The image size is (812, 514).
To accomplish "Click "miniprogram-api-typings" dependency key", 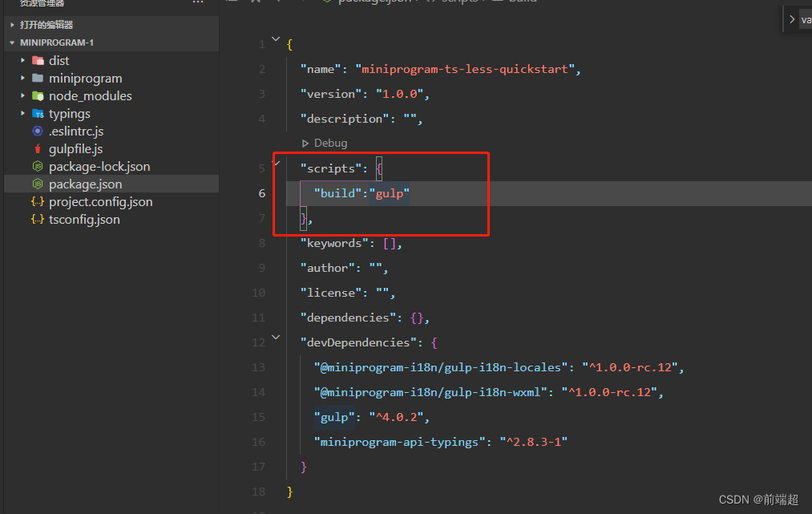I will tap(400, 442).
